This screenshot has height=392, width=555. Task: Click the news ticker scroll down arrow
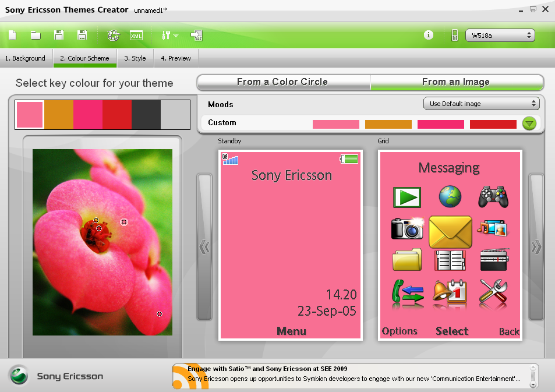click(533, 384)
